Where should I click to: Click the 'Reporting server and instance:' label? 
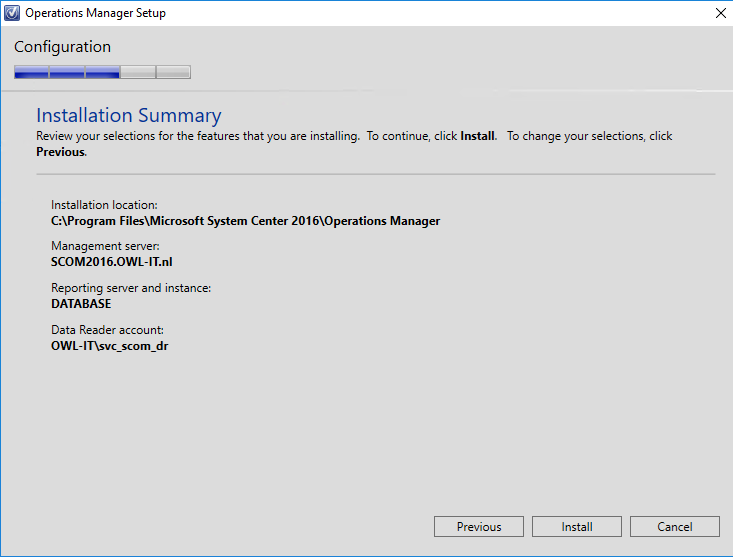click(131, 288)
